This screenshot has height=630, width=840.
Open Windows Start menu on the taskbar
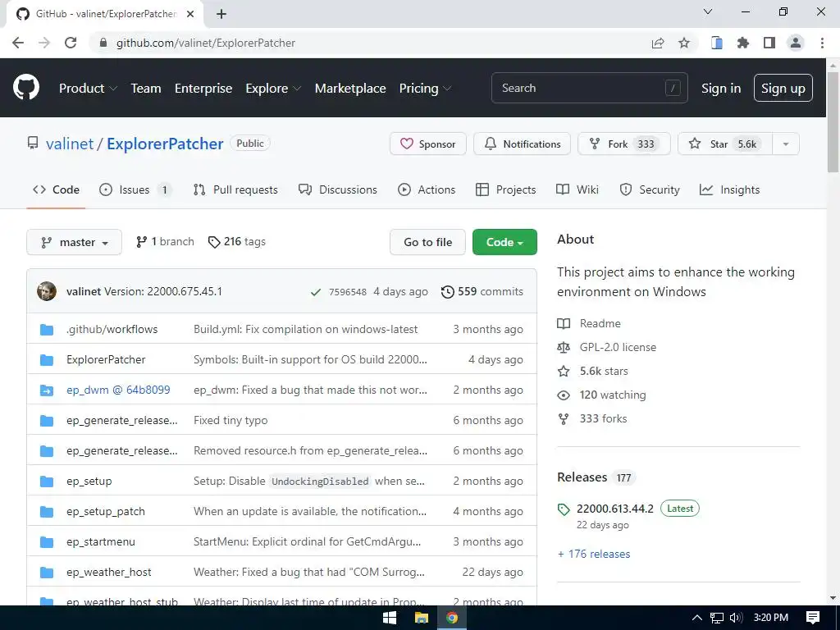pos(390,618)
